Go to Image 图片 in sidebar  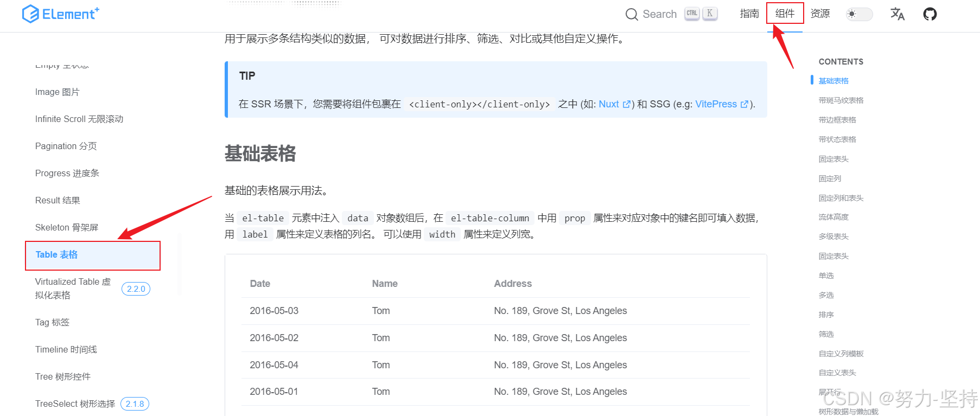click(x=58, y=92)
